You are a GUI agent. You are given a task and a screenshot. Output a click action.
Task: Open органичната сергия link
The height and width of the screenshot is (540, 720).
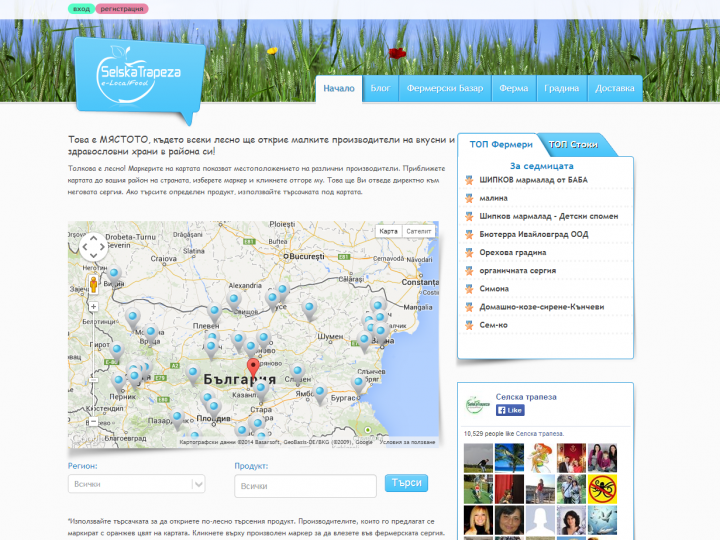click(x=518, y=271)
